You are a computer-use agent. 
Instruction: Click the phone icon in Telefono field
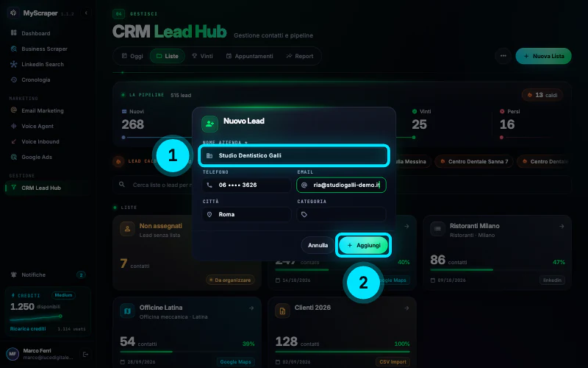209,185
